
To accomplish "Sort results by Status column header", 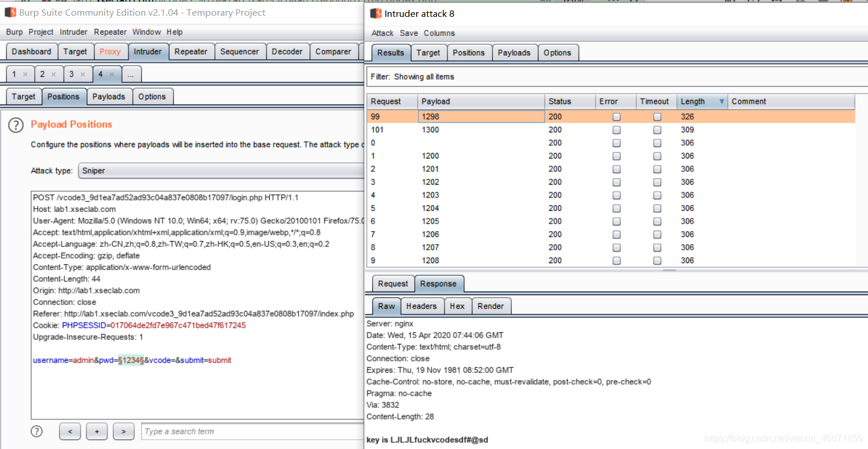I will [x=570, y=102].
